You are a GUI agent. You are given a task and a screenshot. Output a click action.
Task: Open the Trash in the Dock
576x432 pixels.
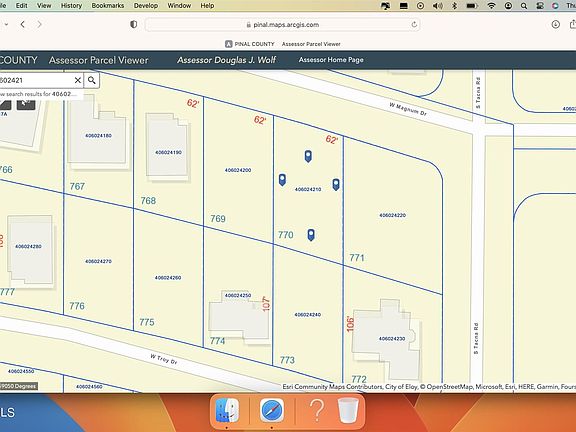pyautogui.click(x=348, y=410)
